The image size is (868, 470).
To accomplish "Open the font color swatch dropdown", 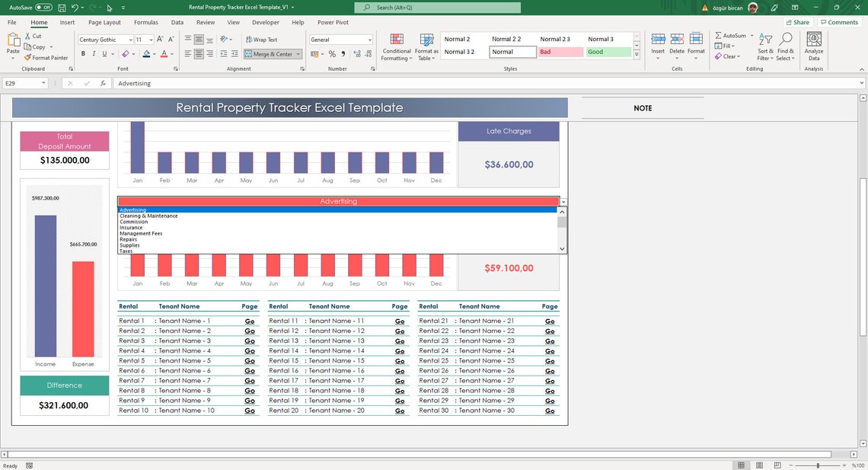I will click(x=172, y=54).
